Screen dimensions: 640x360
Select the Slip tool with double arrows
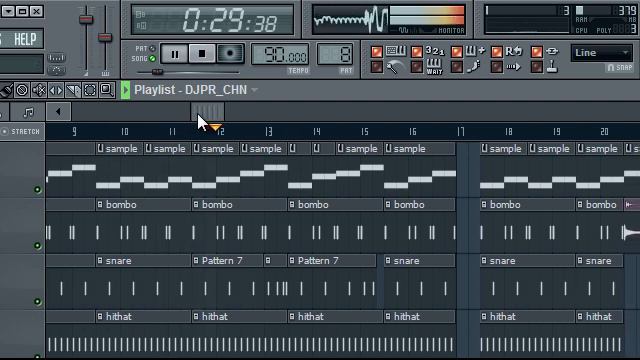(56, 90)
